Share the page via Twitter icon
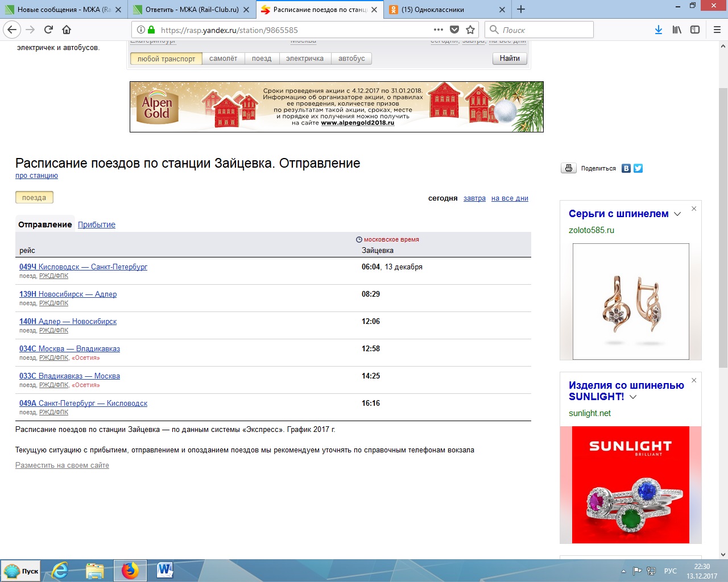This screenshot has width=728, height=582. (x=638, y=168)
